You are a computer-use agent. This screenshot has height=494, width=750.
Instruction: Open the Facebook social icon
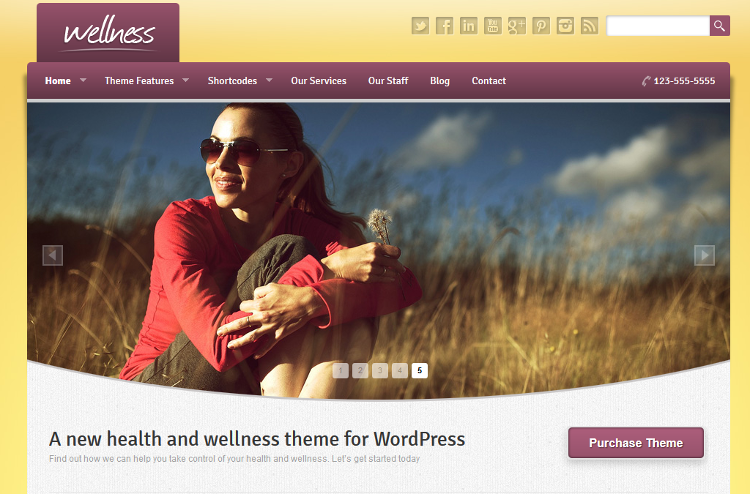[444, 26]
